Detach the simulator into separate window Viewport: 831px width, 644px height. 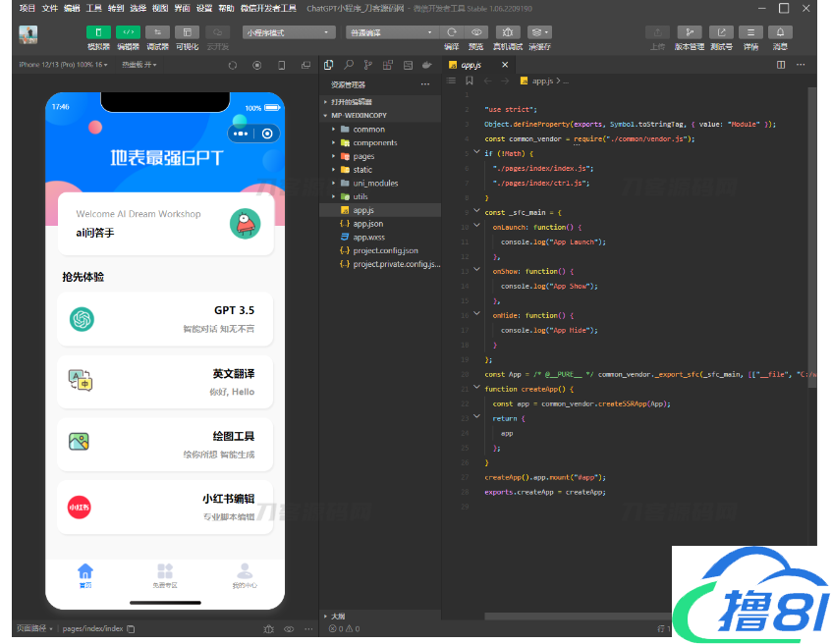point(305,65)
